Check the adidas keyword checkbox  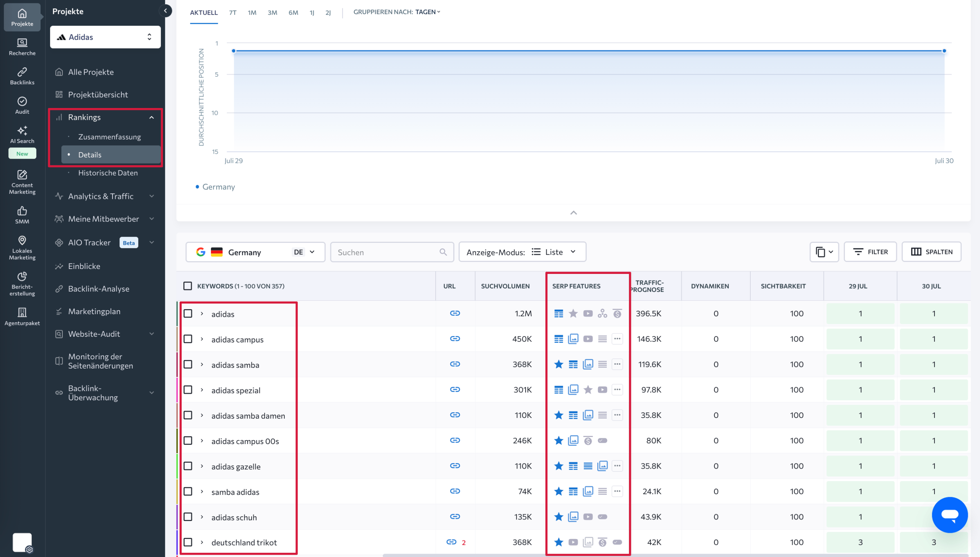click(188, 313)
